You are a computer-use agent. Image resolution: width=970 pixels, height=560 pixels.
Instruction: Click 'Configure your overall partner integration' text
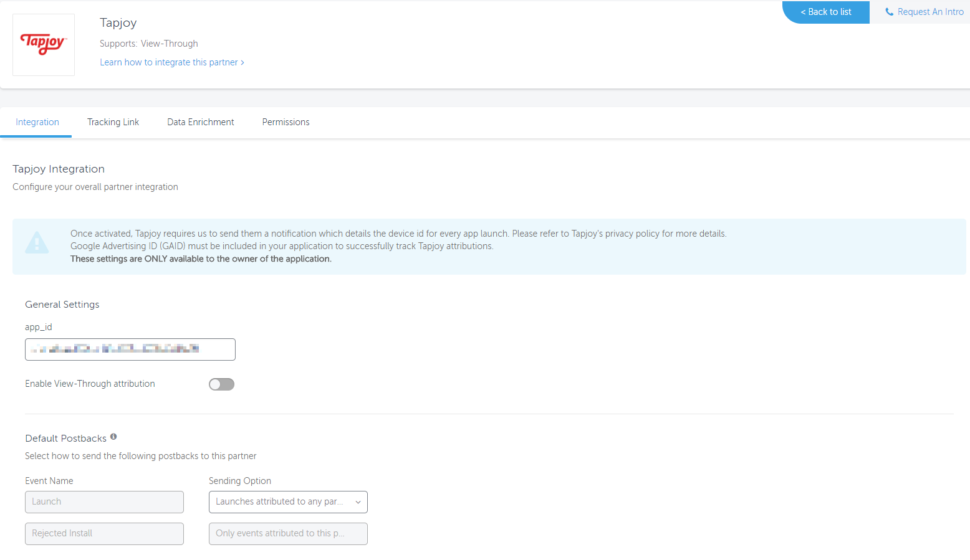(x=95, y=187)
